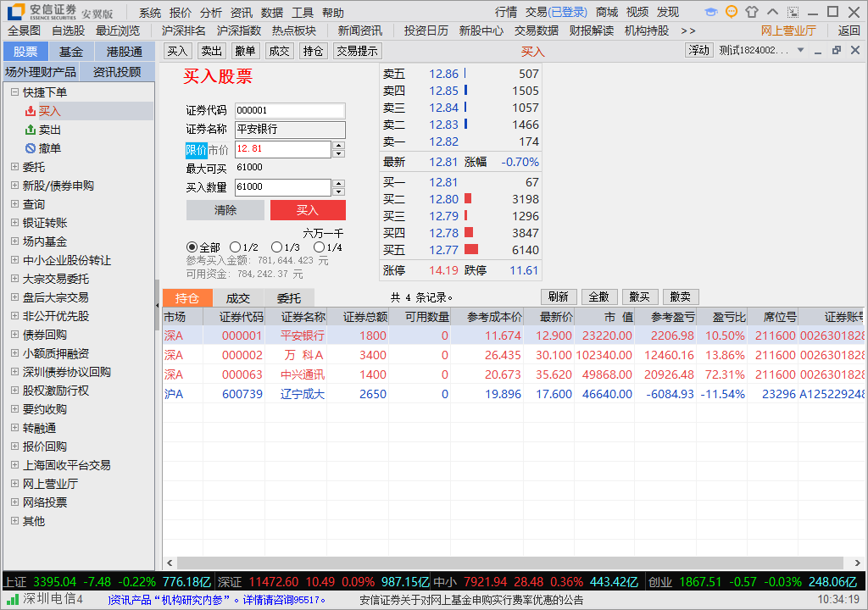
Task: Expand the 网络投票 tree node
Action: point(15,502)
